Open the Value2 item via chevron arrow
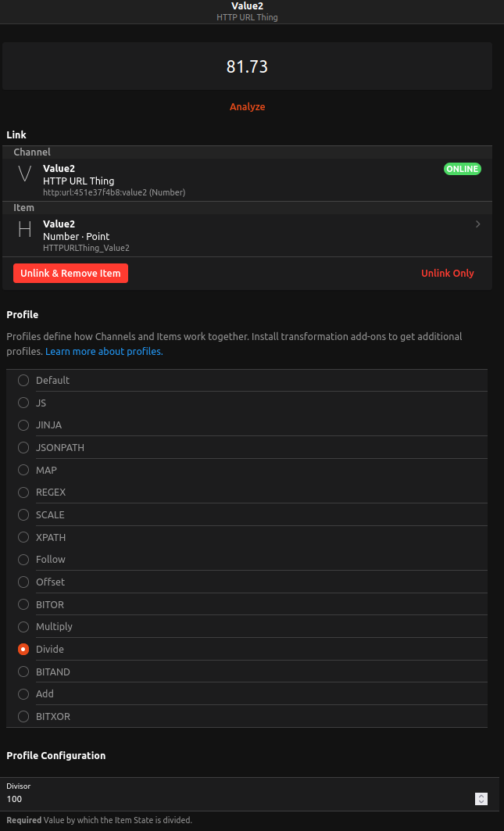Screen dimensions: 504x831 477,224
